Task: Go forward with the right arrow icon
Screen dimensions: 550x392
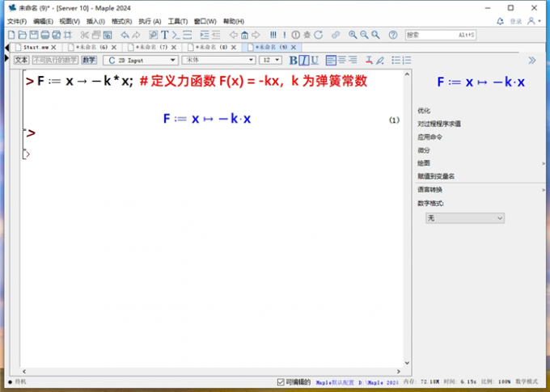Action: click(256, 35)
